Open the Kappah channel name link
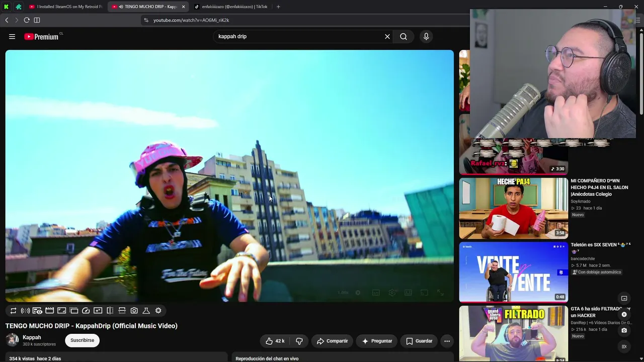Viewport: 644px width, 362px height. click(x=32, y=337)
